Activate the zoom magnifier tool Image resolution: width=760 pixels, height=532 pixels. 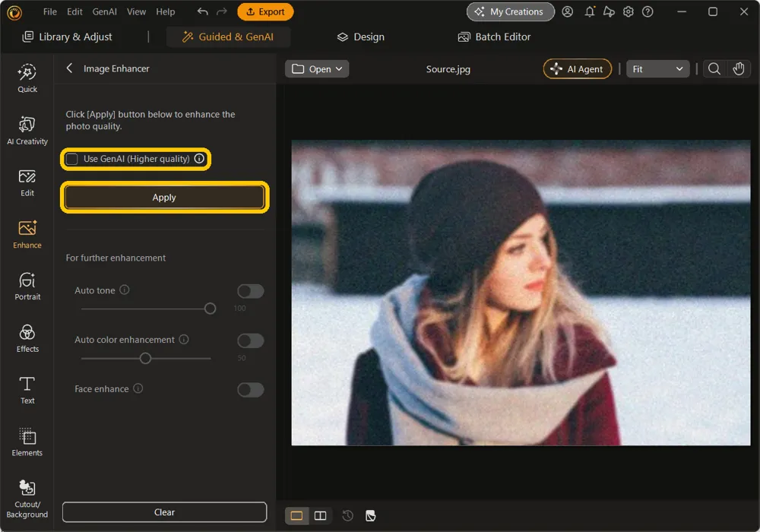[714, 69]
